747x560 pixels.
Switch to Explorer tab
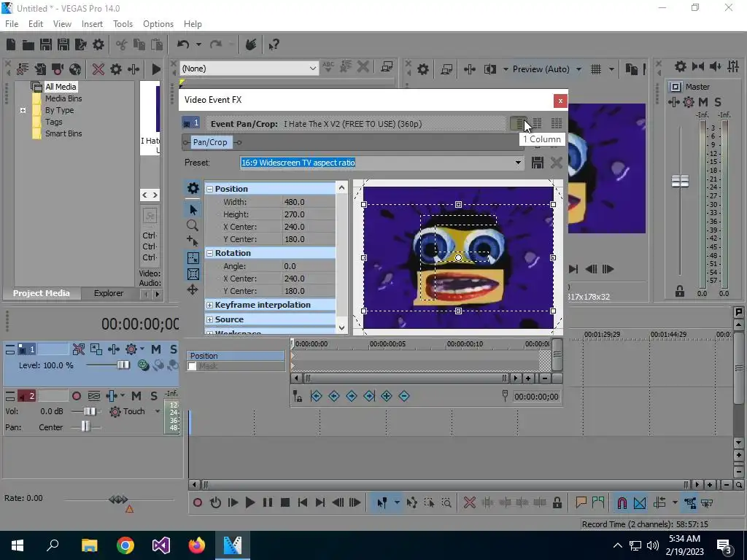(109, 293)
